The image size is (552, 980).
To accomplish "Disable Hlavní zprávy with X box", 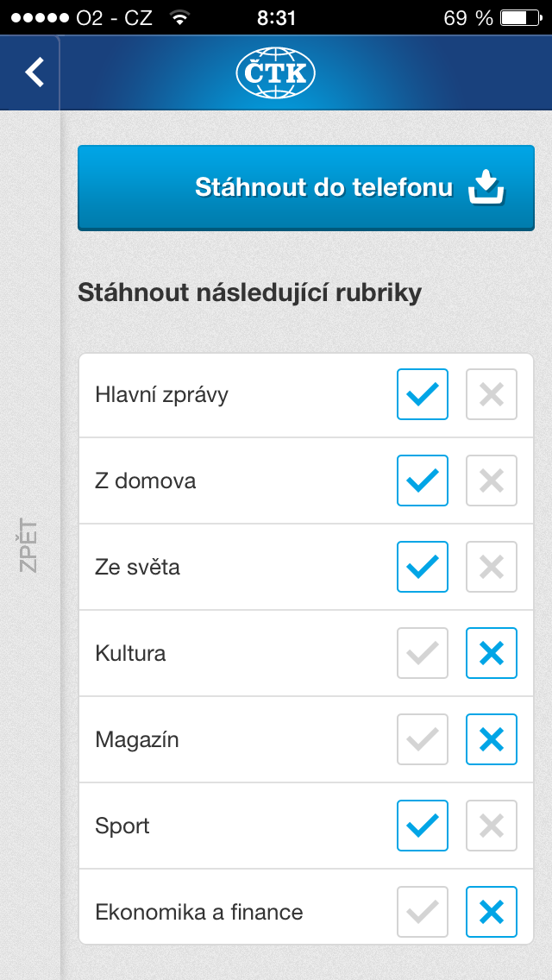I will pos(492,394).
